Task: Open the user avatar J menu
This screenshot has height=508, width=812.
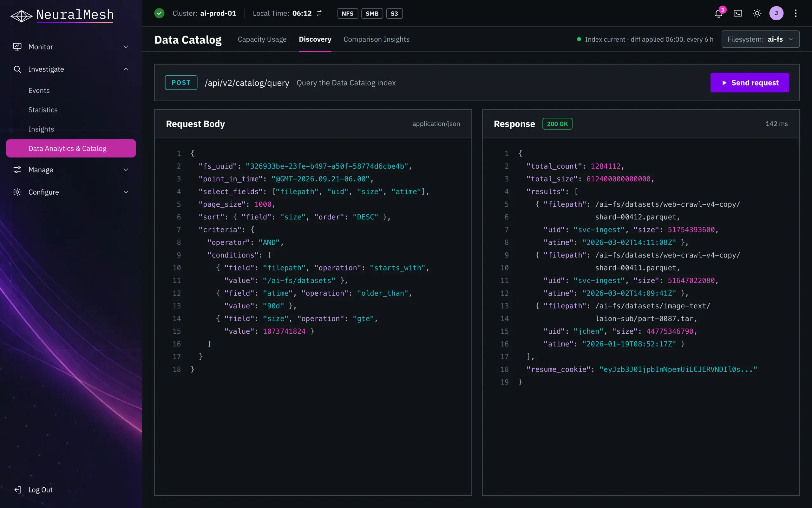Action: click(776, 13)
